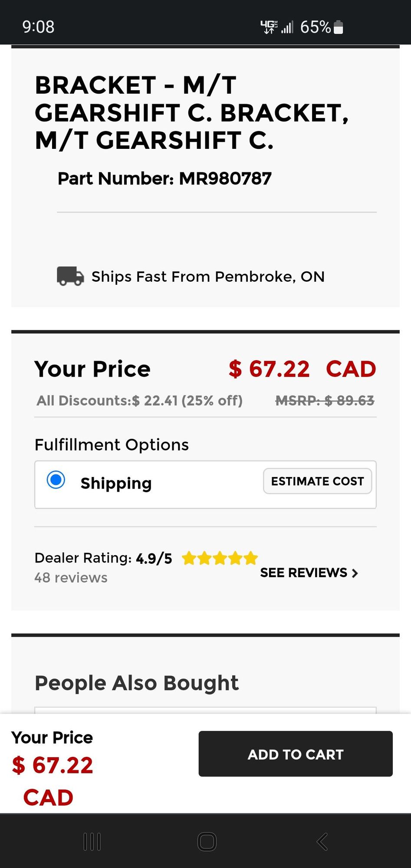Tap the clock showing 9:08

(x=38, y=27)
